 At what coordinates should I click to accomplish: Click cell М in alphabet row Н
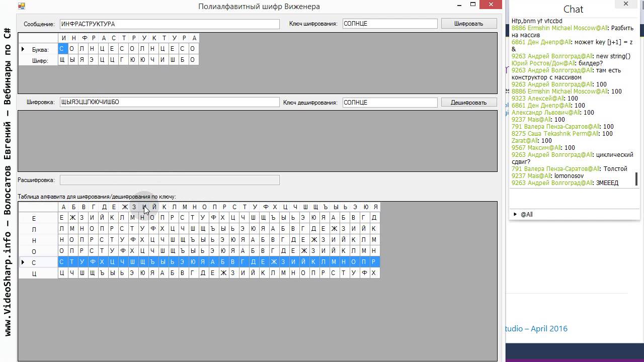pos(374,240)
